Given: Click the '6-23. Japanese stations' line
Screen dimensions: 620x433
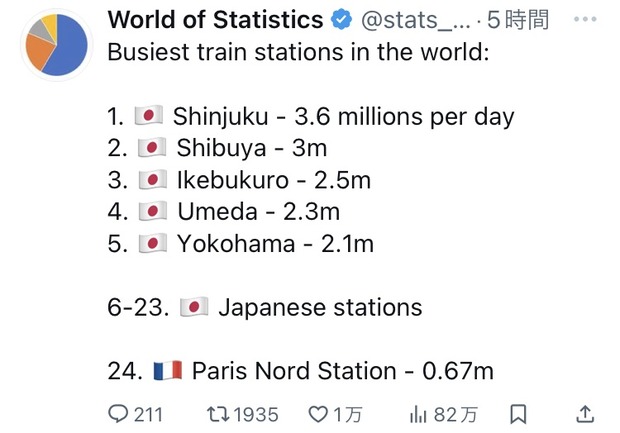Looking at the screenshot, I should coord(265,307).
